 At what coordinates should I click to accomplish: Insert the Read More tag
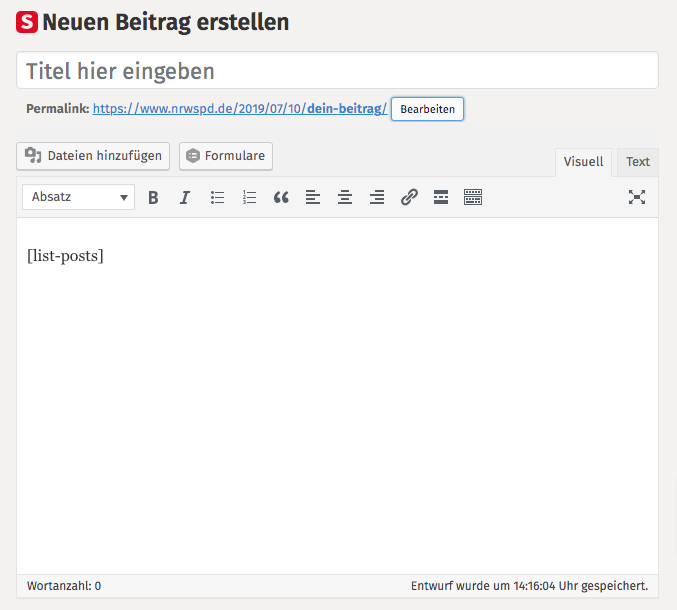point(441,197)
